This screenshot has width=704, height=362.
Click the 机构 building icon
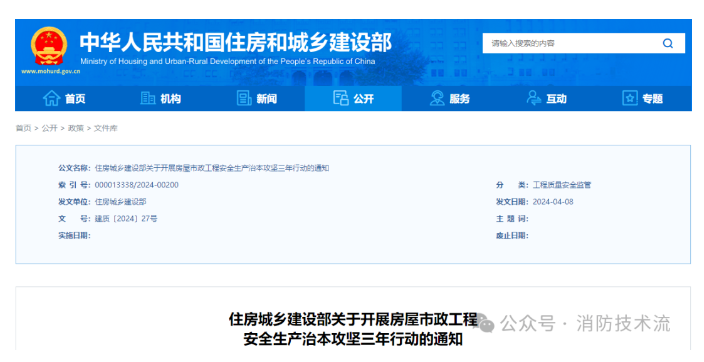[148, 98]
